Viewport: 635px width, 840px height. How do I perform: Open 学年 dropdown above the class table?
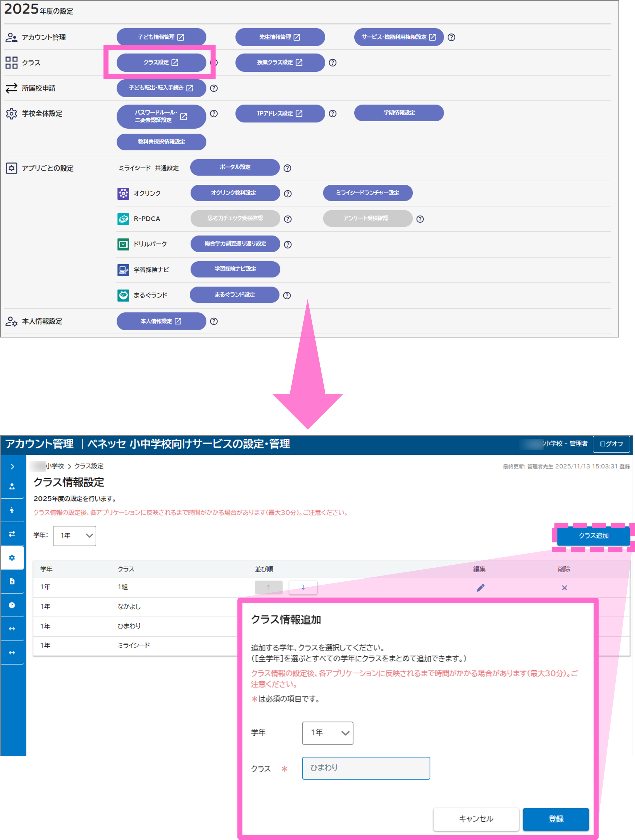(74, 536)
